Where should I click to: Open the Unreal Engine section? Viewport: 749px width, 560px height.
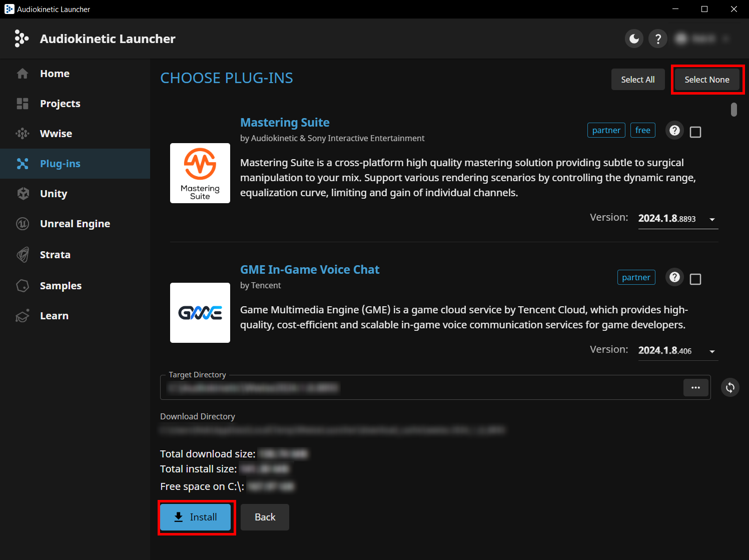pos(75,224)
